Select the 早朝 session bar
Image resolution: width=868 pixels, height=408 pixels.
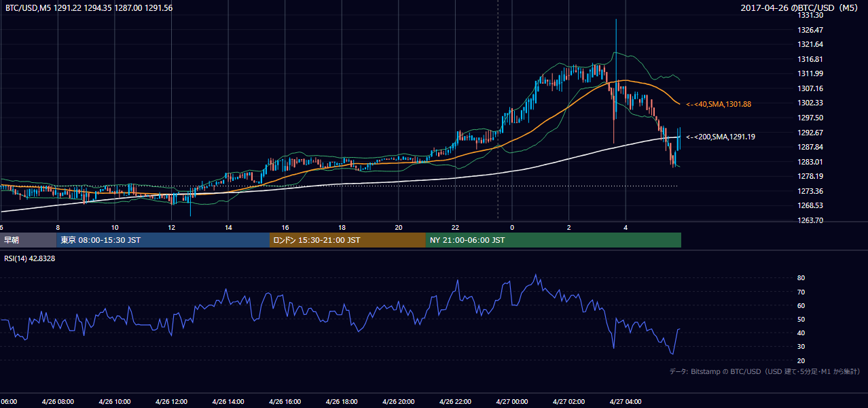coord(29,240)
